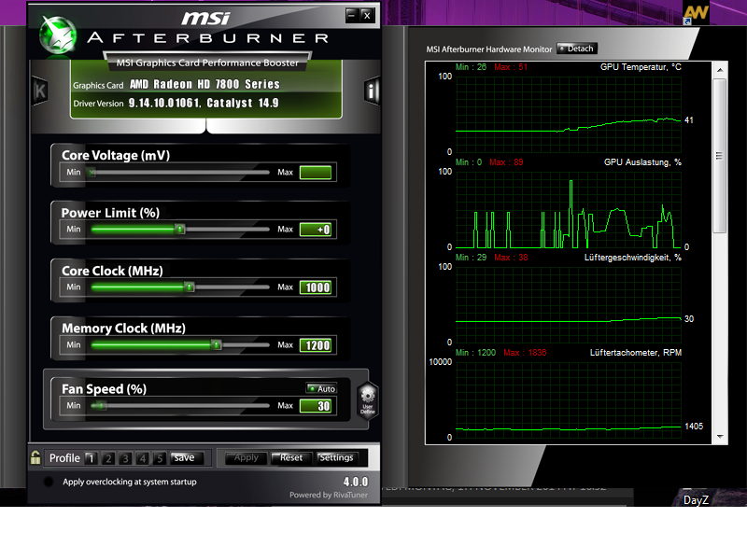The width and height of the screenshot is (747, 560).
Task: Click the Memory Clock slider handle
Action: (217, 344)
